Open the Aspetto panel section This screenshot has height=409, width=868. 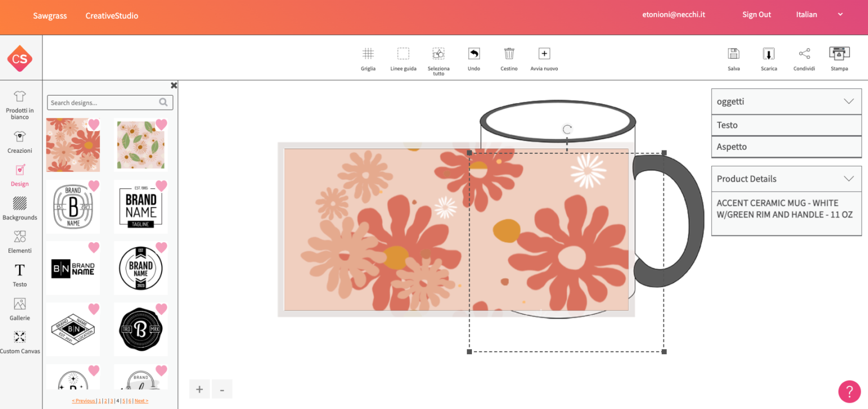tap(785, 147)
